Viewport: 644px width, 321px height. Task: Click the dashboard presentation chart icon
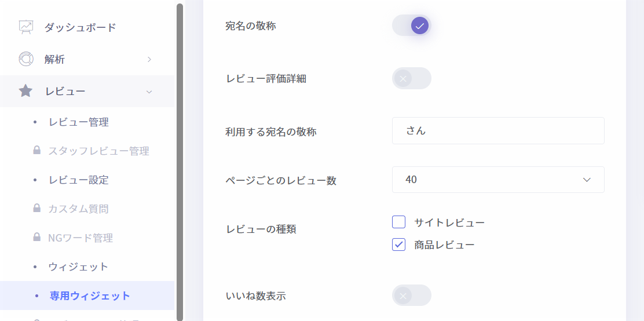[x=26, y=27]
